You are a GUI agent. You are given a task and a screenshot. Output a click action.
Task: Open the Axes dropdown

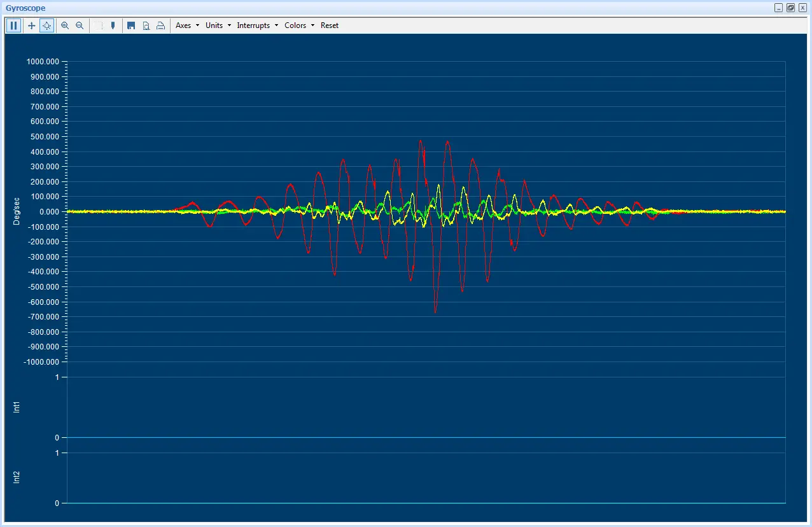[187, 25]
